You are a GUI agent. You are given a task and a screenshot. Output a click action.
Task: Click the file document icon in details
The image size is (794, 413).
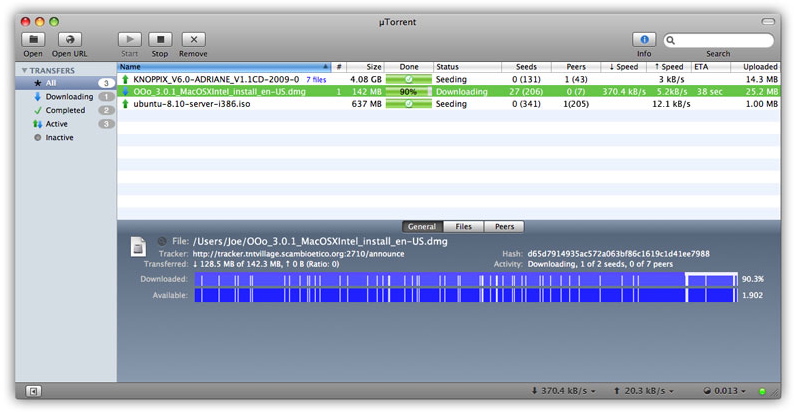[138, 247]
